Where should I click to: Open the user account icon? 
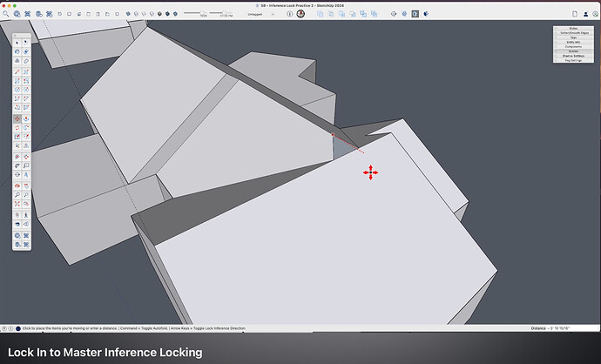(x=585, y=14)
